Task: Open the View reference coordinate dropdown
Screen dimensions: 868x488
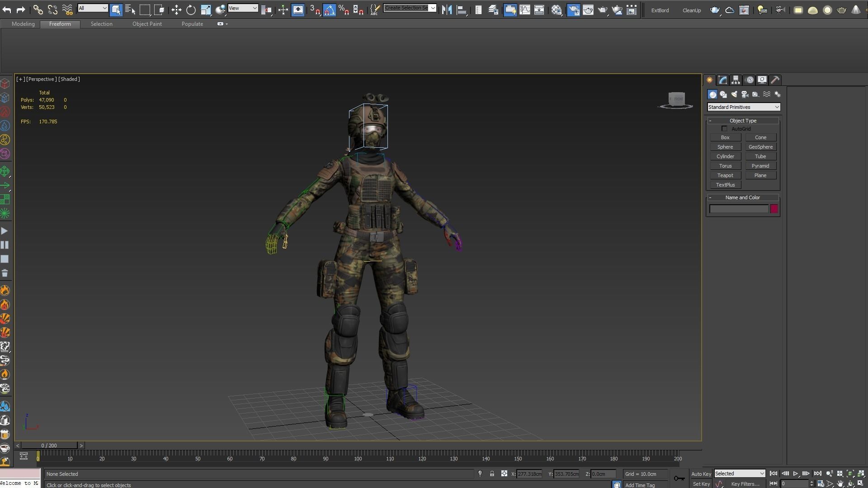Action: [243, 8]
